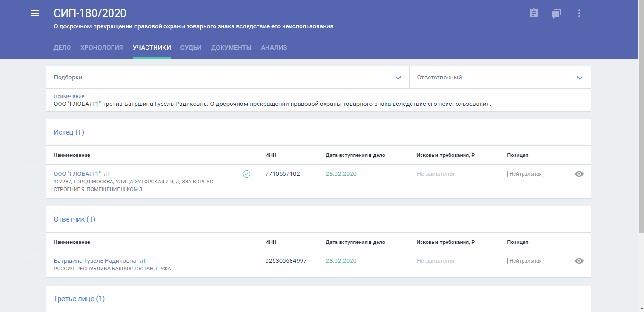Click the Истец (1) section heading
This screenshot has width=644, height=312.
pyautogui.click(x=69, y=132)
